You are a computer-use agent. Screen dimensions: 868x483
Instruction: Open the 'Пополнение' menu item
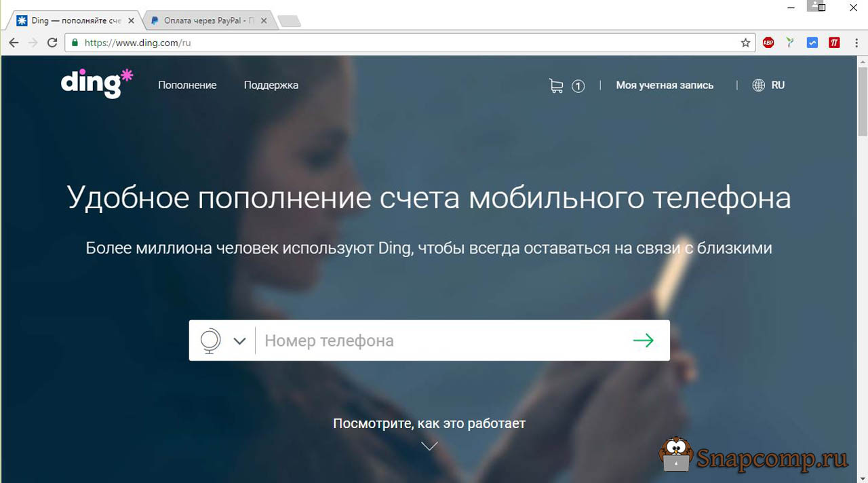pos(187,85)
